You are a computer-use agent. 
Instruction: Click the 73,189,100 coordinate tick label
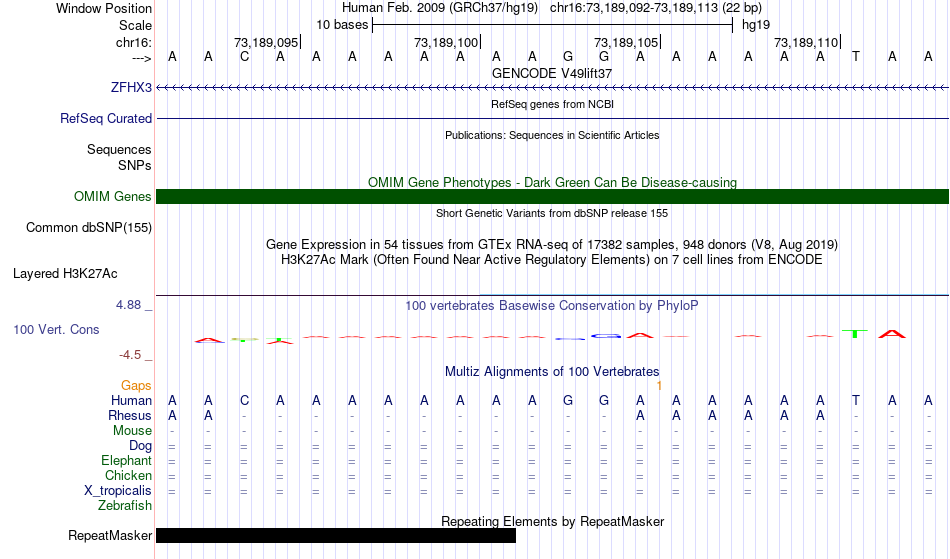446,42
